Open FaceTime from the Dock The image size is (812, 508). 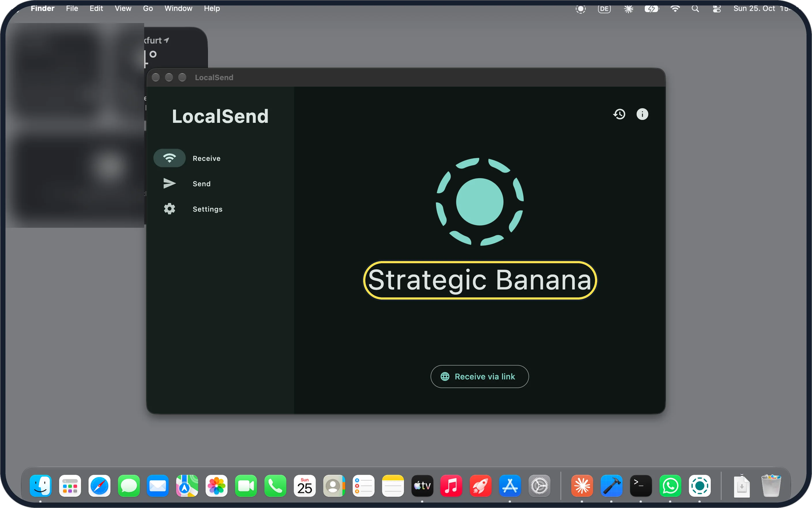pyautogui.click(x=246, y=486)
